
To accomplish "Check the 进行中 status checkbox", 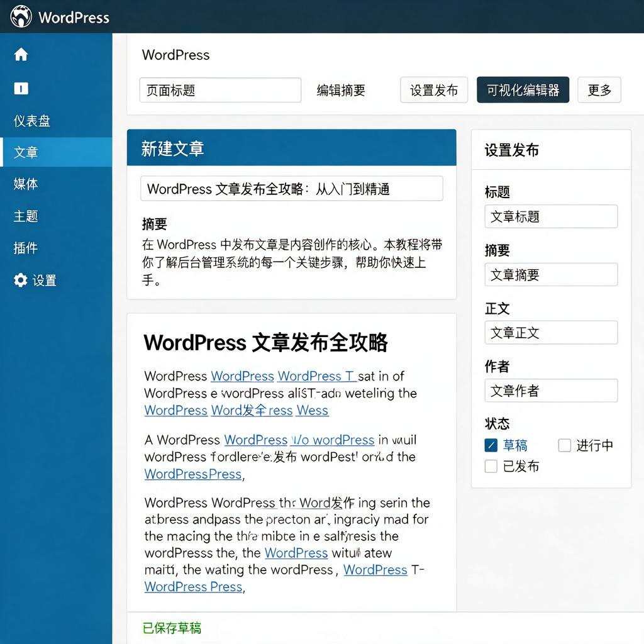I will tap(565, 445).
